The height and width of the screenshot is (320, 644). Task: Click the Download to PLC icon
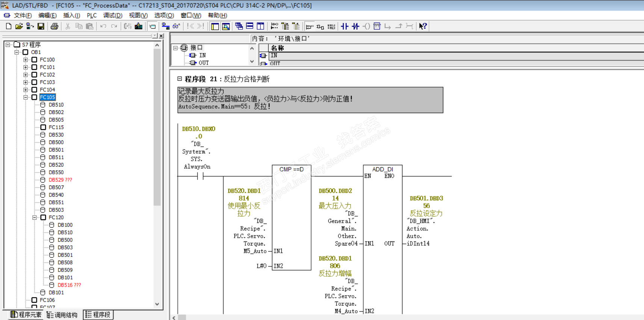139,26
